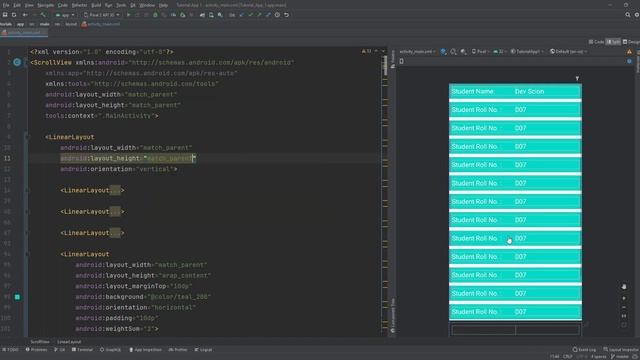Image resolution: width=640 pixels, height=360 pixels.
Task: Click the Device Manager icon in toolbar
Action: coord(211,15)
